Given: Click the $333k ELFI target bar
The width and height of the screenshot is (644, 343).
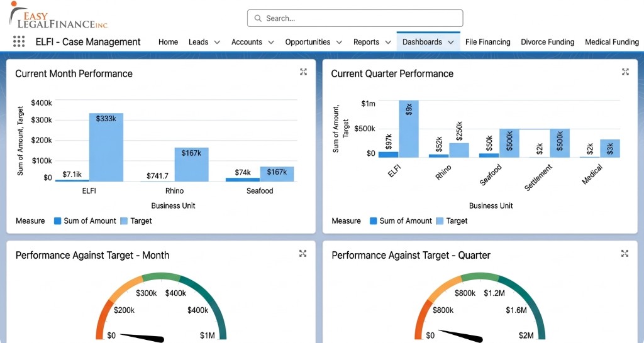Looking at the screenshot, I should point(106,147).
